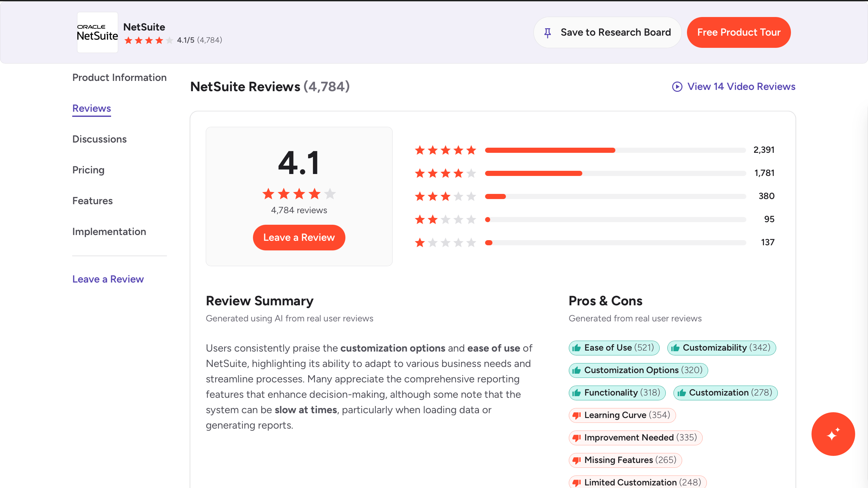Viewport: 868px width, 488px height.
Task: Click the thumbs-up icon on Customization (278)
Action: tap(681, 393)
